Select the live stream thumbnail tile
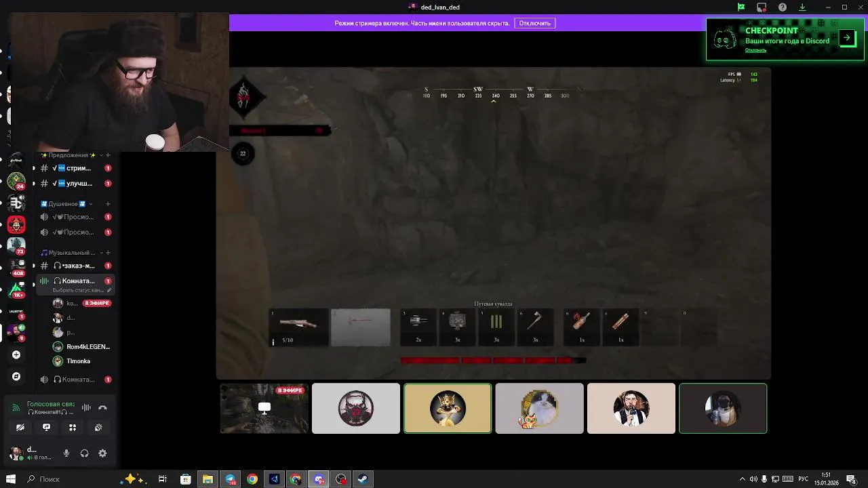This screenshot has width=868, height=488. [264, 408]
